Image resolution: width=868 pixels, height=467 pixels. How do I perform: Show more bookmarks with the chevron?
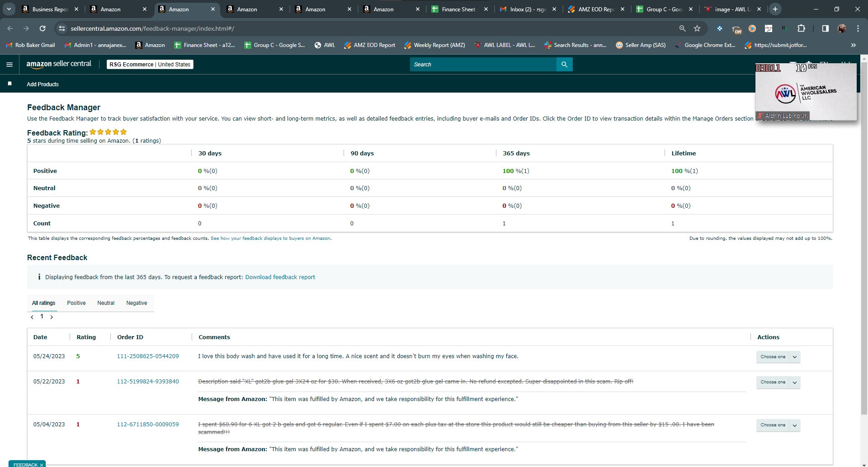click(x=853, y=45)
